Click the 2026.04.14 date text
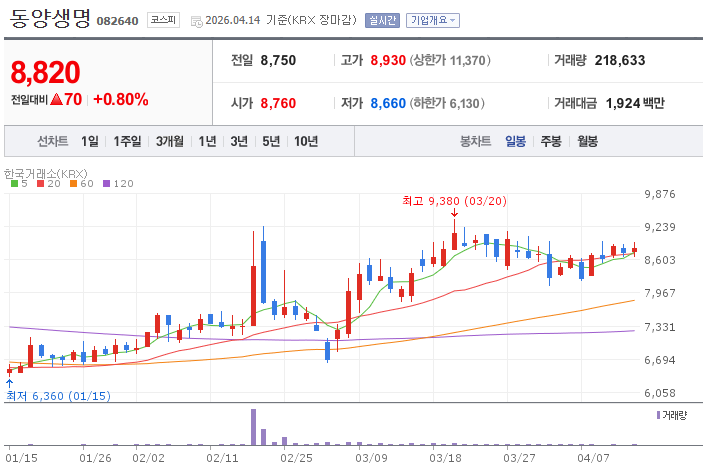The width and height of the screenshot is (703, 474). tap(233, 20)
